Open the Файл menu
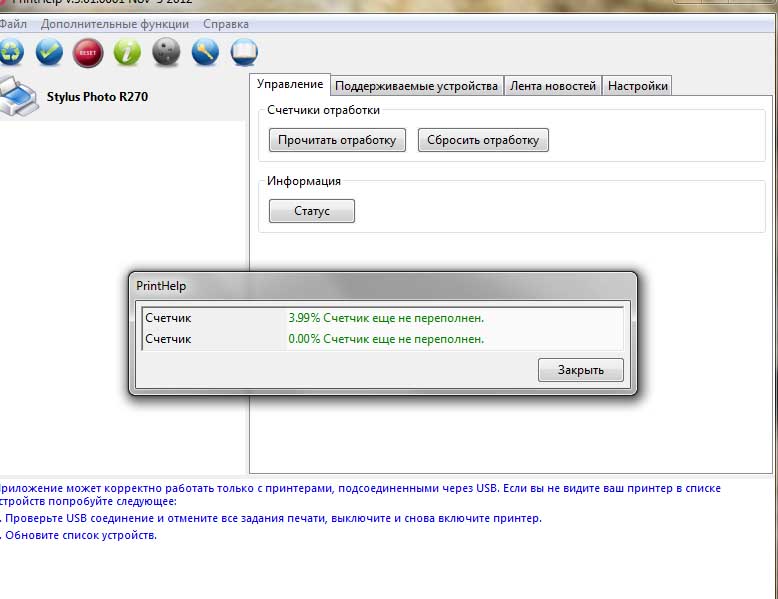Viewport: 778px width, 599px height. (x=13, y=24)
